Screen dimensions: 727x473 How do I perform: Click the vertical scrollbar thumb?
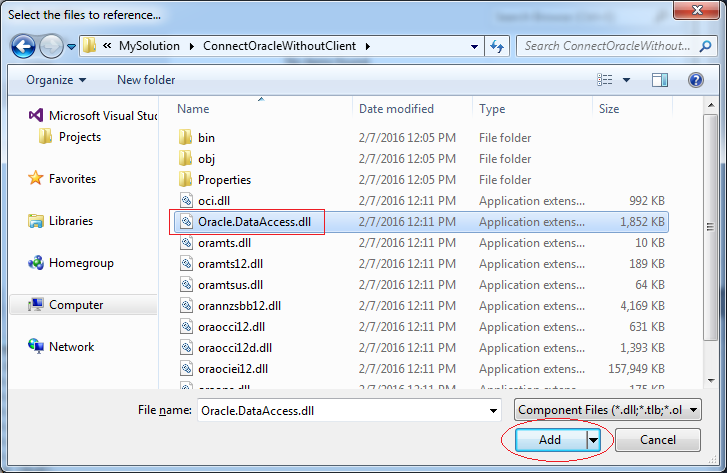click(710, 227)
